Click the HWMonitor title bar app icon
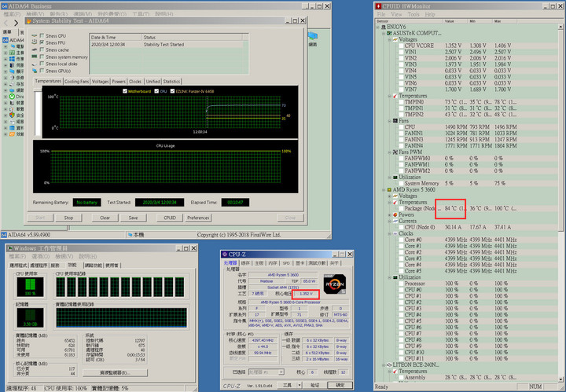The image size is (566, 392). click(379, 6)
